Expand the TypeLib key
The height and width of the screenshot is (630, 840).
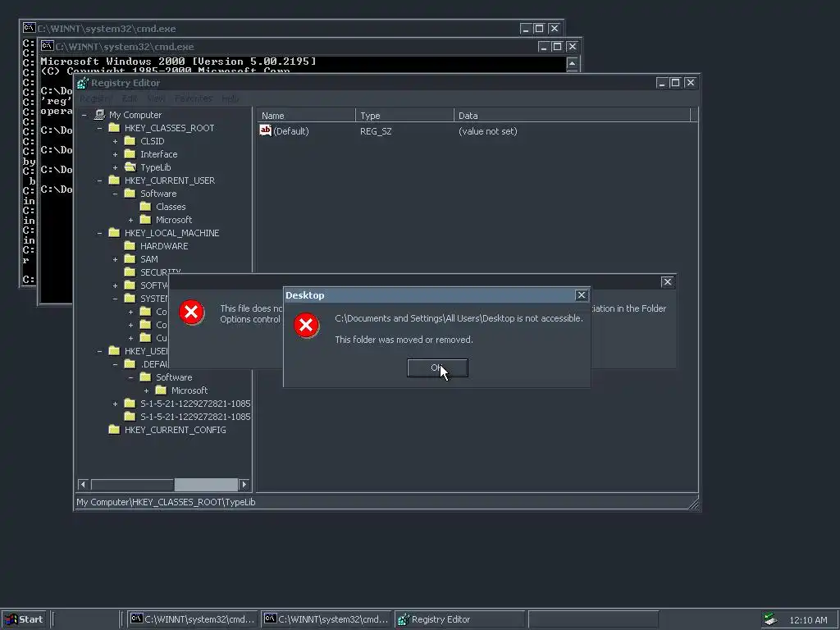(115, 167)
